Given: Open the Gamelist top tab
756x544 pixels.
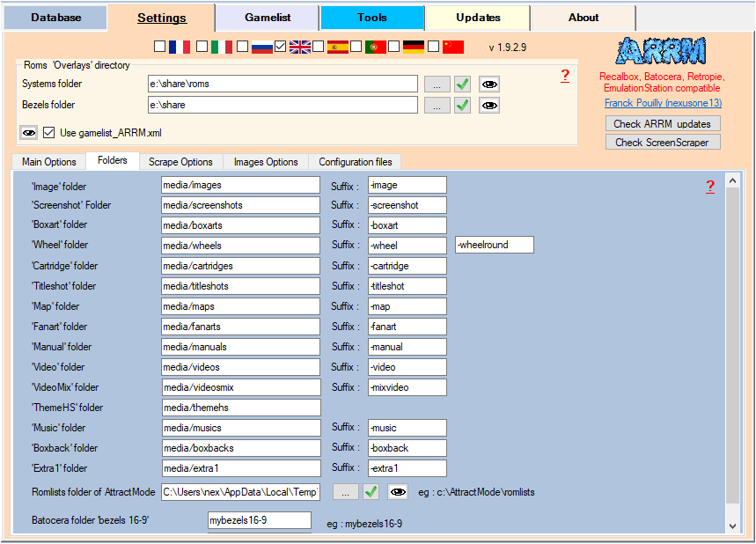Looking at the screenshot, I should click(267, 18).
